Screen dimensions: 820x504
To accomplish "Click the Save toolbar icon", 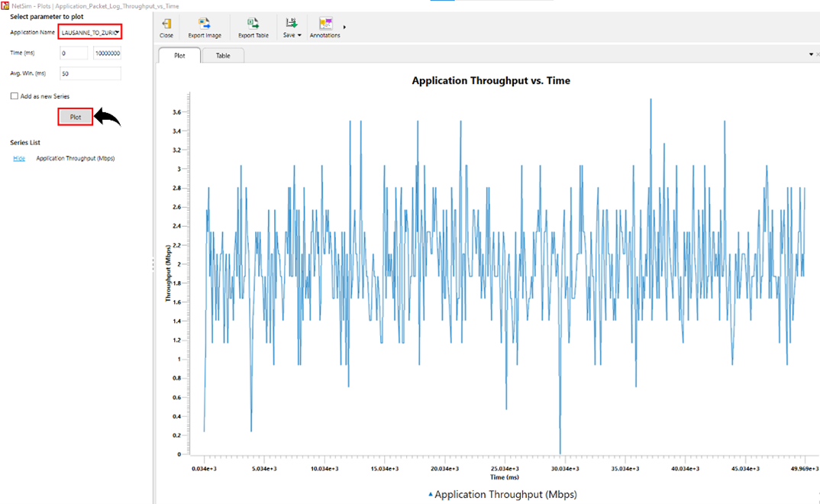I will coord(290,24).
